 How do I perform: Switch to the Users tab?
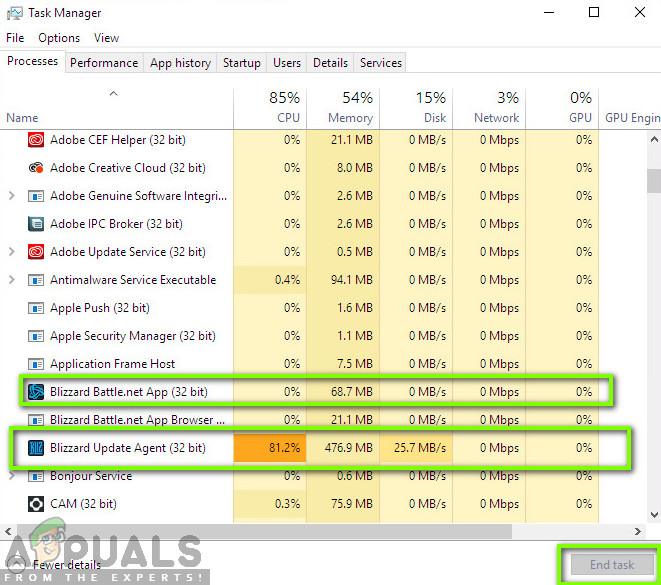(287, 63)
